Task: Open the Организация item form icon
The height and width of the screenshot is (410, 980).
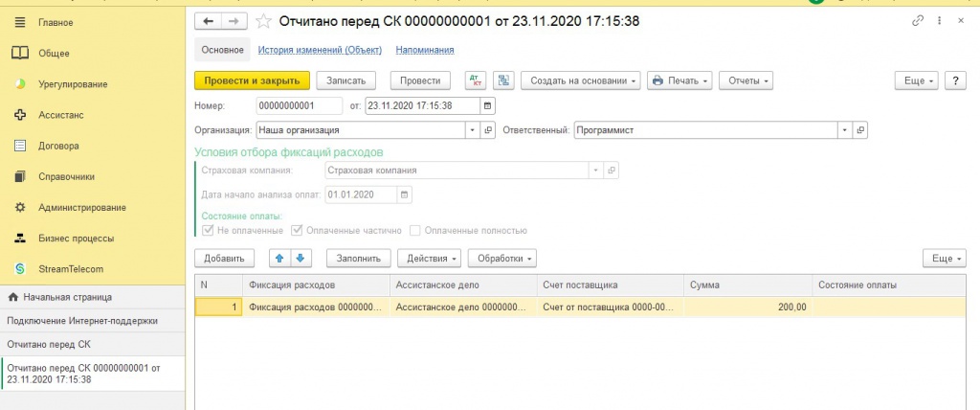Action: (x=488, y=130)
